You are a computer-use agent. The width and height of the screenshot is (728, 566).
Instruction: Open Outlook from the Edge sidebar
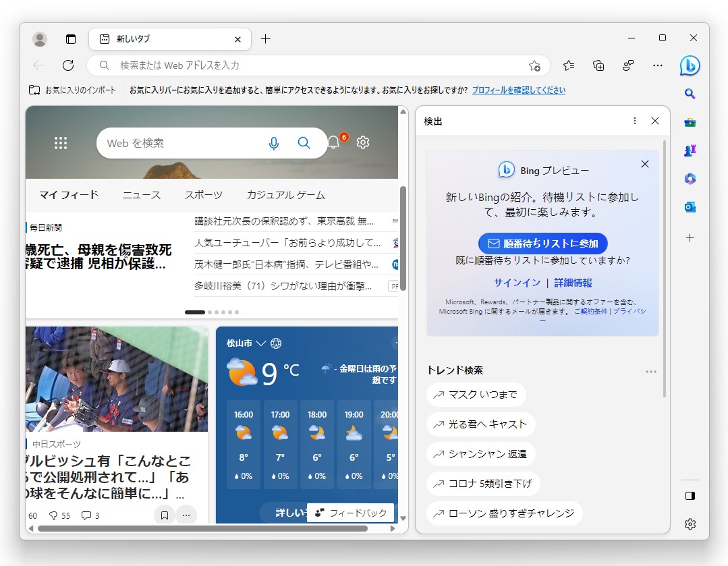click(690, 206)
